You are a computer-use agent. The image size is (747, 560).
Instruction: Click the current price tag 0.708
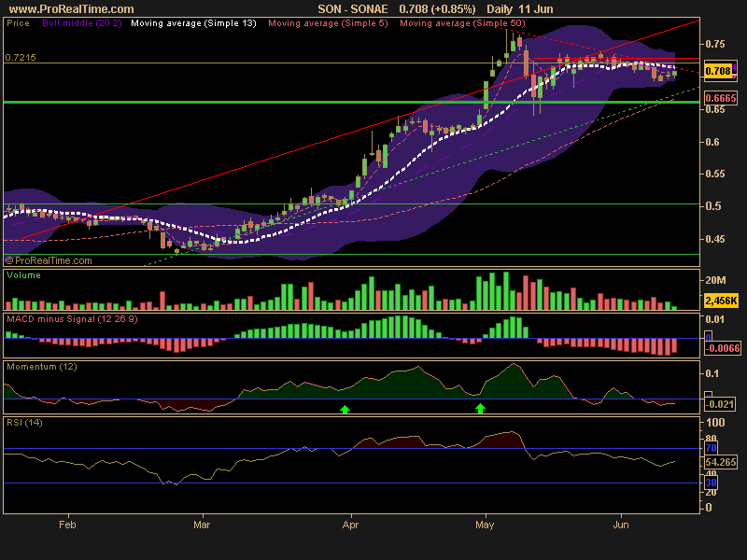(718, 71)
